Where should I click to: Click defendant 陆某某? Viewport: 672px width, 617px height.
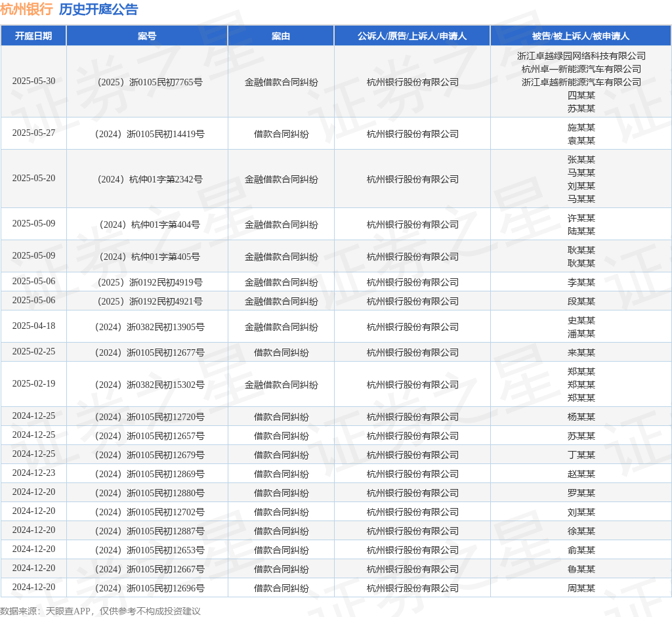point(581,231)
